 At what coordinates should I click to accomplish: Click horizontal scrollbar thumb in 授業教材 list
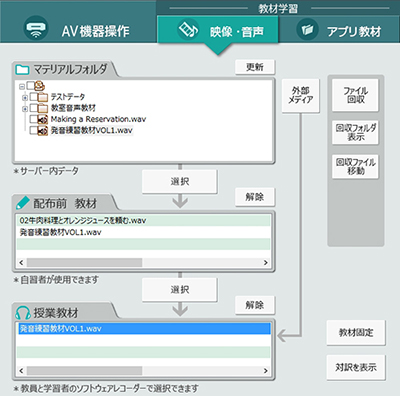pos(85,371)
